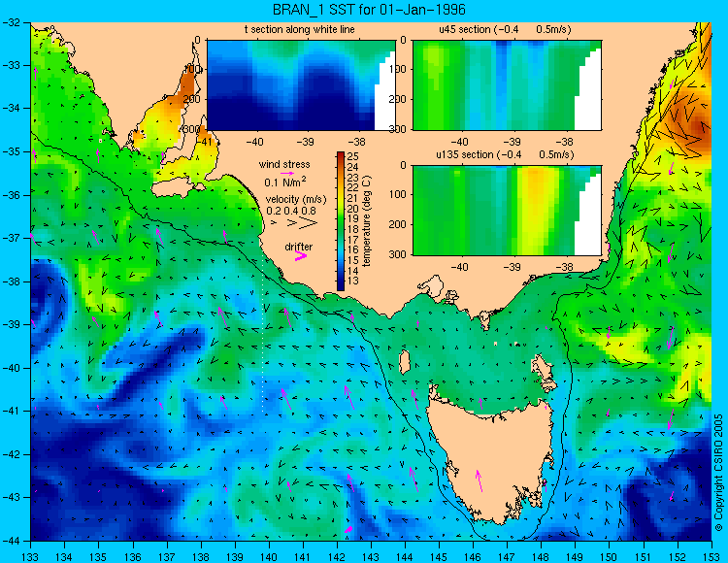Click the 'wind stress' legend label
The height and width of the screenshot is (563, 728).
click(284, 164)
